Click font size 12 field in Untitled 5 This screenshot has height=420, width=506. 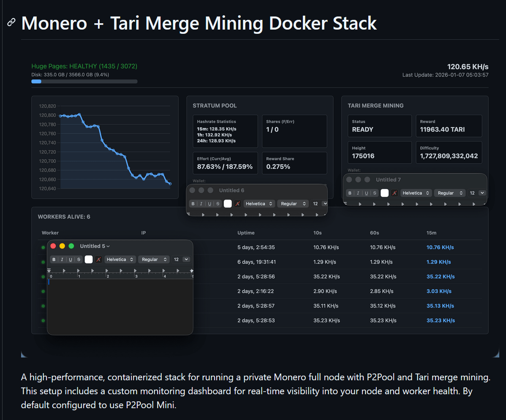pos(177,259)
